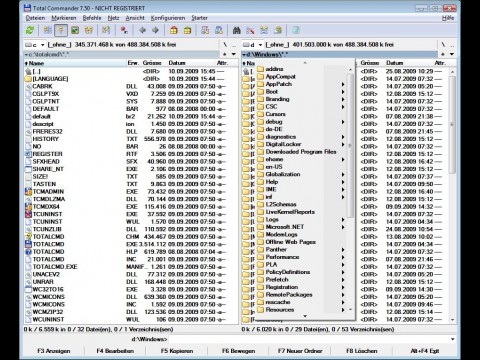Expand the Boot folder submenu arrow

342,92
